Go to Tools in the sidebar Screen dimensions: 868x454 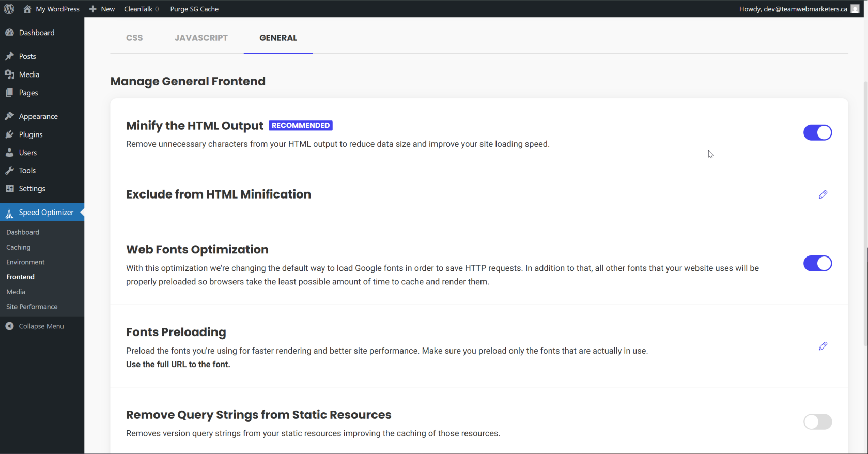pyautogui.click(x=27, y=171)
